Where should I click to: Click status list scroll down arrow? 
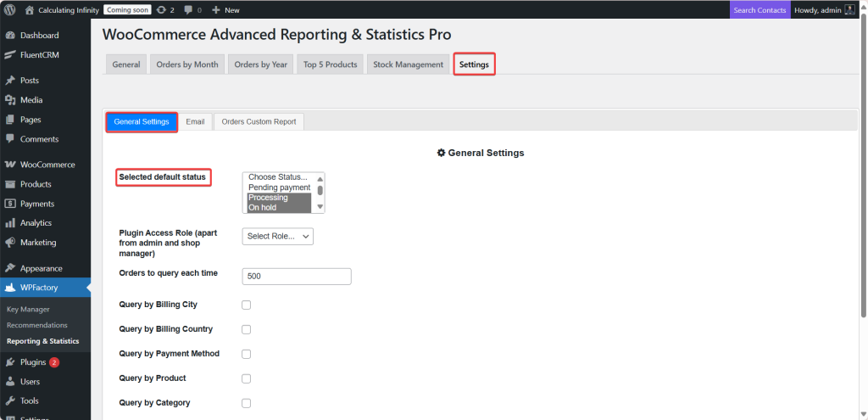pos(320,207)
